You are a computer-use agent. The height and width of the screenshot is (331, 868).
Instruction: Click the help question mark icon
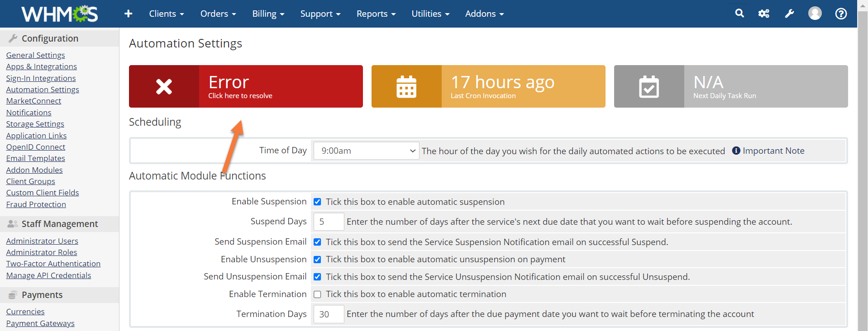(841, 14)
